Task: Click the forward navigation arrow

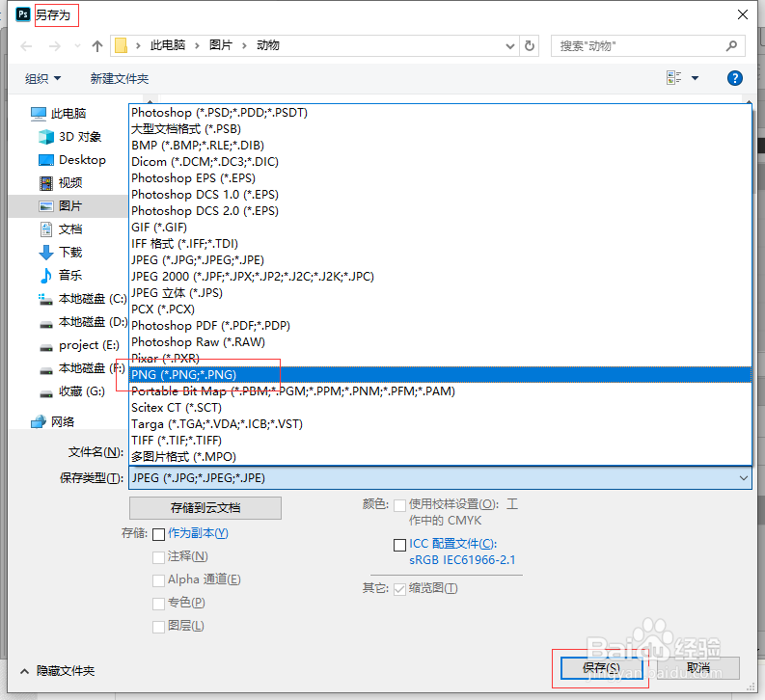Action: coord(55,46)
